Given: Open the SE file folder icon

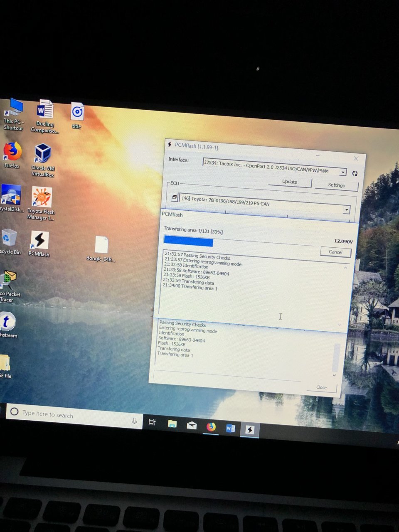Looking at the screenshot, I should tap(6, 366).
